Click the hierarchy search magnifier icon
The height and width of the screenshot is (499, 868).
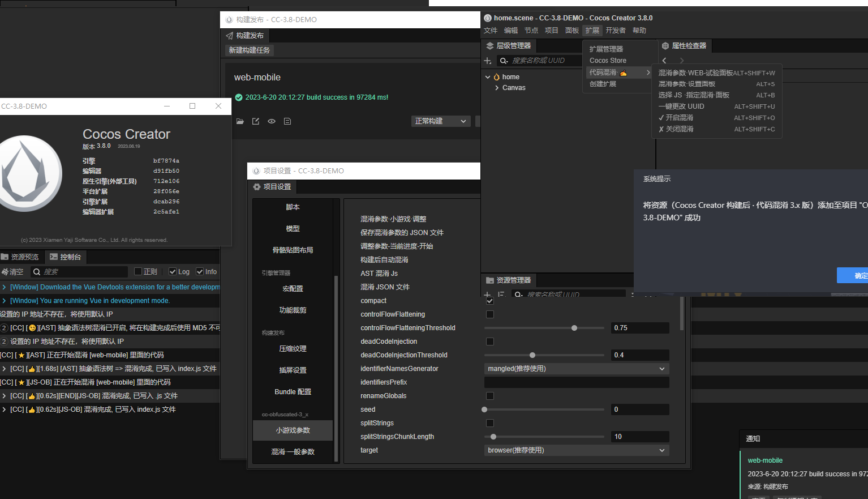coord(504,61)
